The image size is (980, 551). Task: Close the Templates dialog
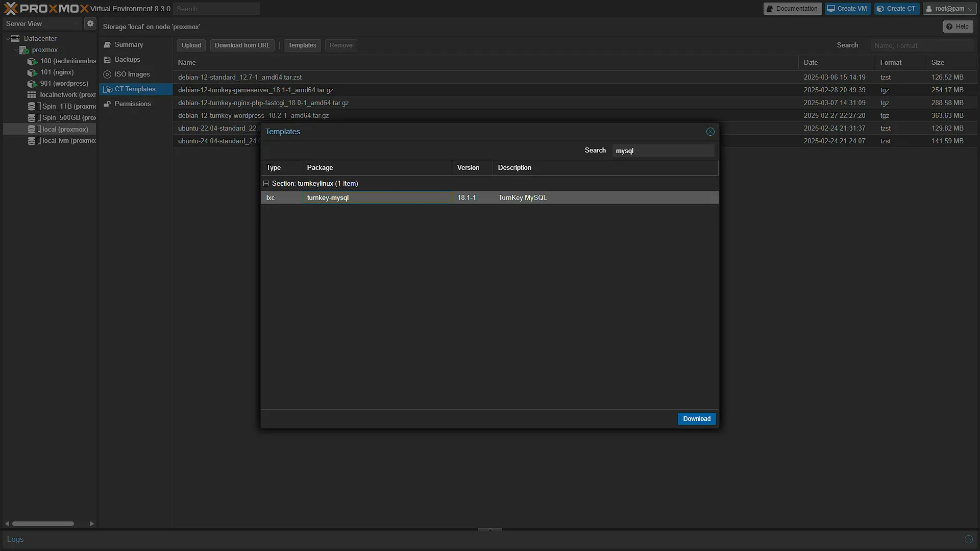tap(710, 132)
